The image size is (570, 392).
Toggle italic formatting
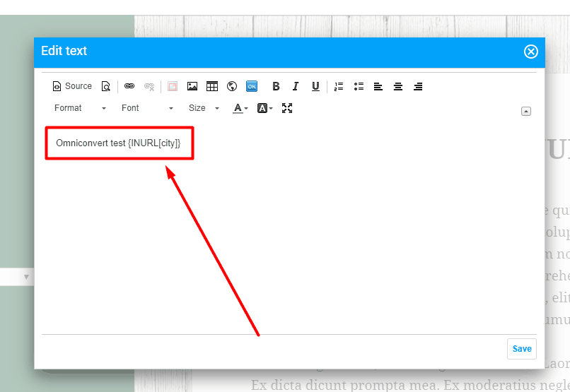coord(296,86)
